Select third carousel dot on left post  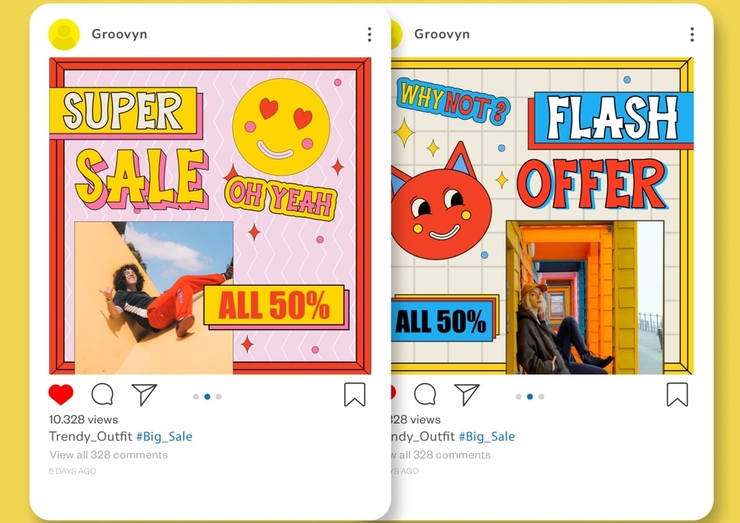point(219,396)
